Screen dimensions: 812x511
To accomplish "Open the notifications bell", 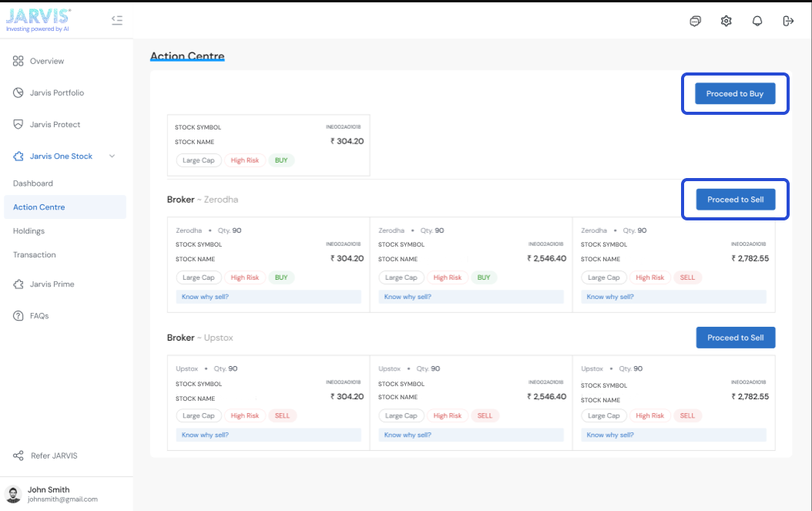I will (757, 21).
